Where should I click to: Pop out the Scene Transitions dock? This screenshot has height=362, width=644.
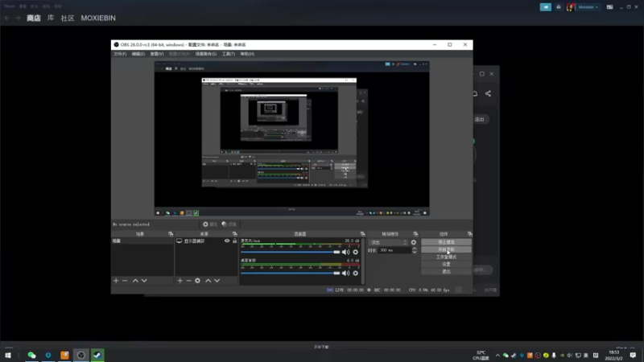click(x=415, y=234)
